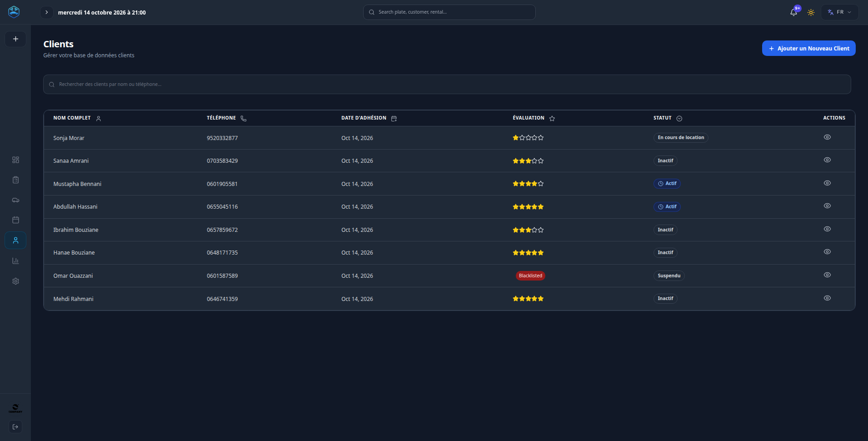Sort by the Nom Complet column header
The image size is (868, 441).
coord(77,118)
